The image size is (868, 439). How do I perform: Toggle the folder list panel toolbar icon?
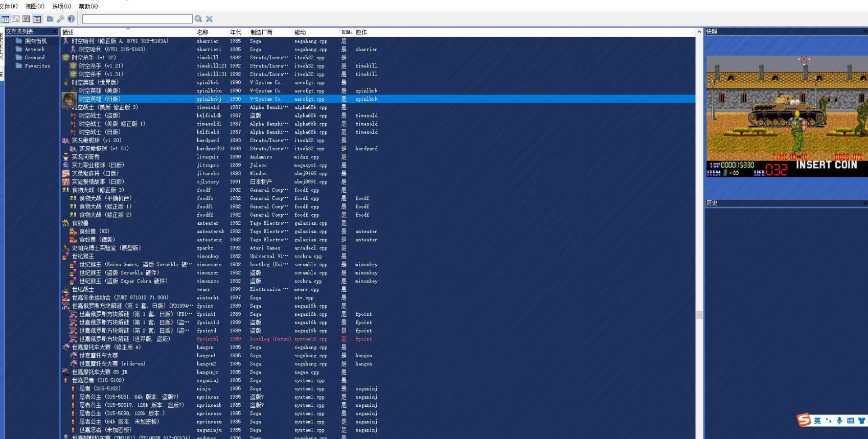pyautogui.click(x=5, y=19)
